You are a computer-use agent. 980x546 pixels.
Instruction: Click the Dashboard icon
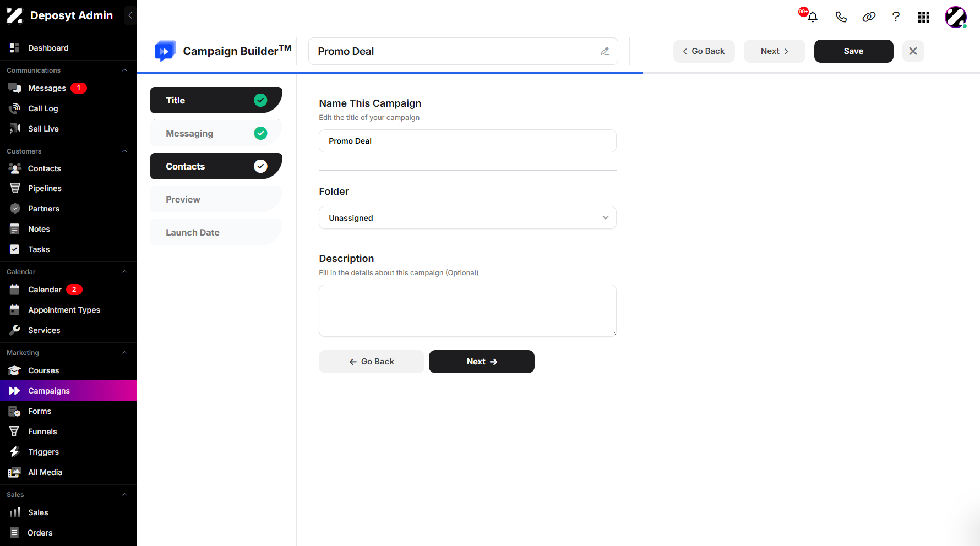pyautogui.click(x=15, y=48)
